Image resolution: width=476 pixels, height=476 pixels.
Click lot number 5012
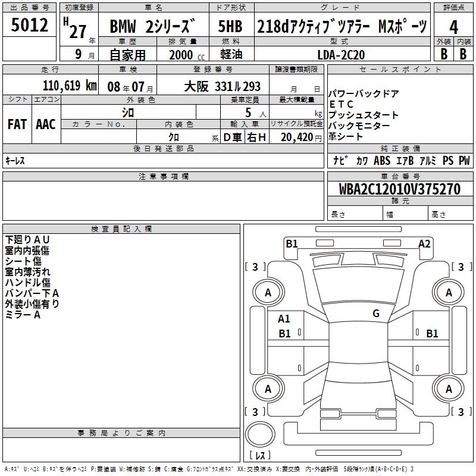pos(30,27)
